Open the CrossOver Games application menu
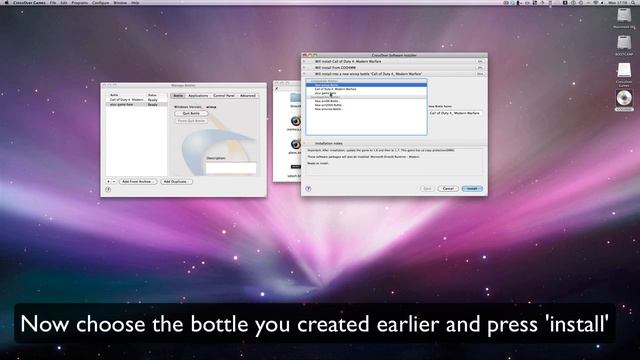Screen dimensions: 640x360 click(29, 2)
